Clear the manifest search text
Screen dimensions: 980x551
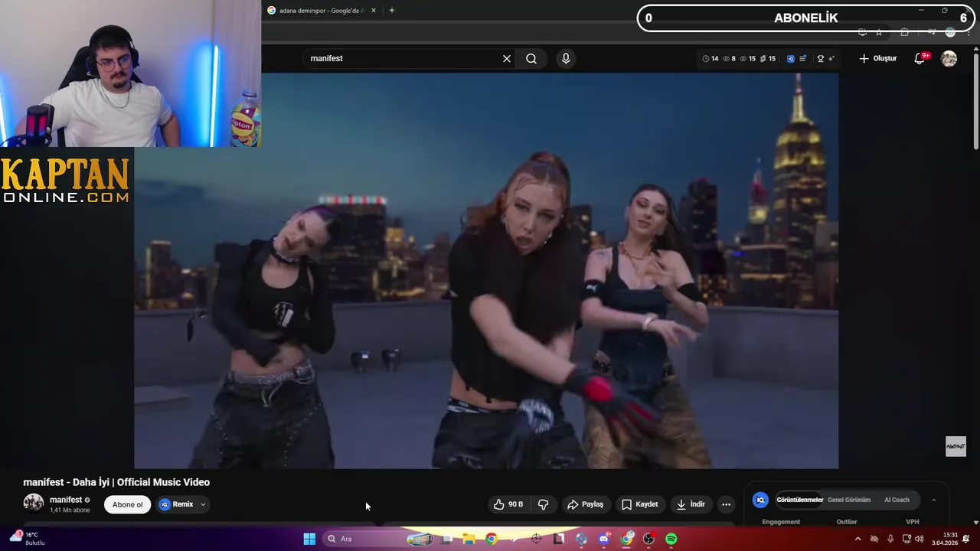pos(507,59)
